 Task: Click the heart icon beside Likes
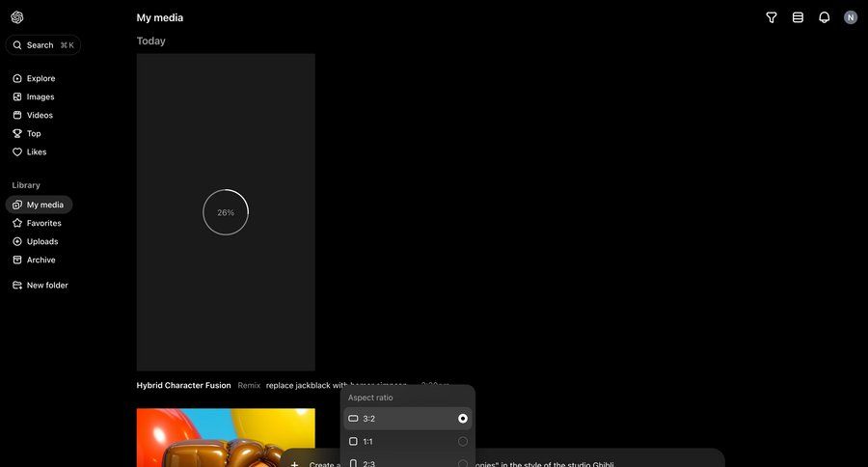point(17,151)
